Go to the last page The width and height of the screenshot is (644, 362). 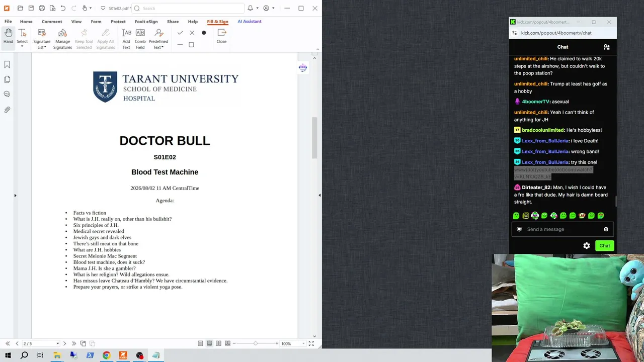coord(74,343)
